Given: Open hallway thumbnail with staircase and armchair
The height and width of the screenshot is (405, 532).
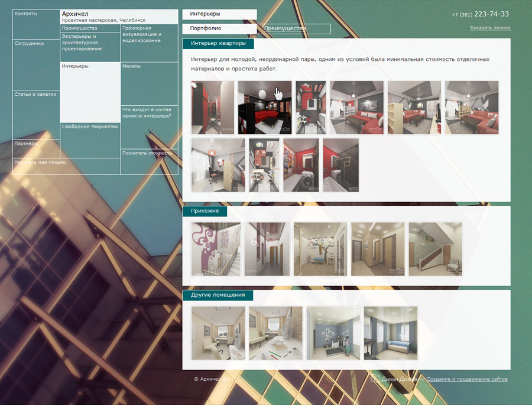Looking at the screenshot, I should (x=435, y=249).
